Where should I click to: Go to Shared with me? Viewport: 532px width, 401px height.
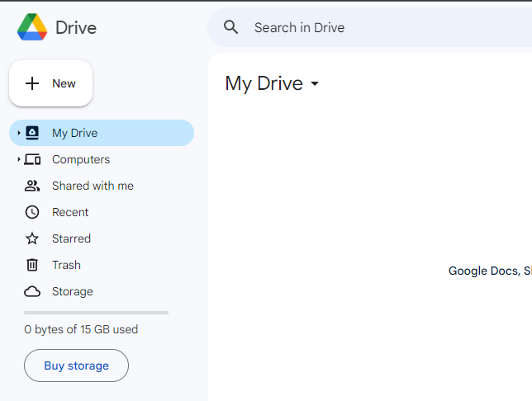coord(93,186)
